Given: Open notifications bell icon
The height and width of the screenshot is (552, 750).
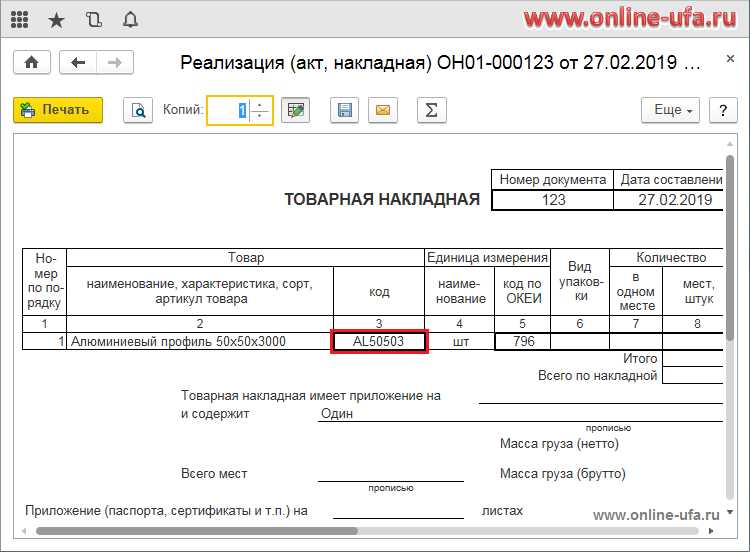Looking at the screenshot, I should [x=130, y=19].
